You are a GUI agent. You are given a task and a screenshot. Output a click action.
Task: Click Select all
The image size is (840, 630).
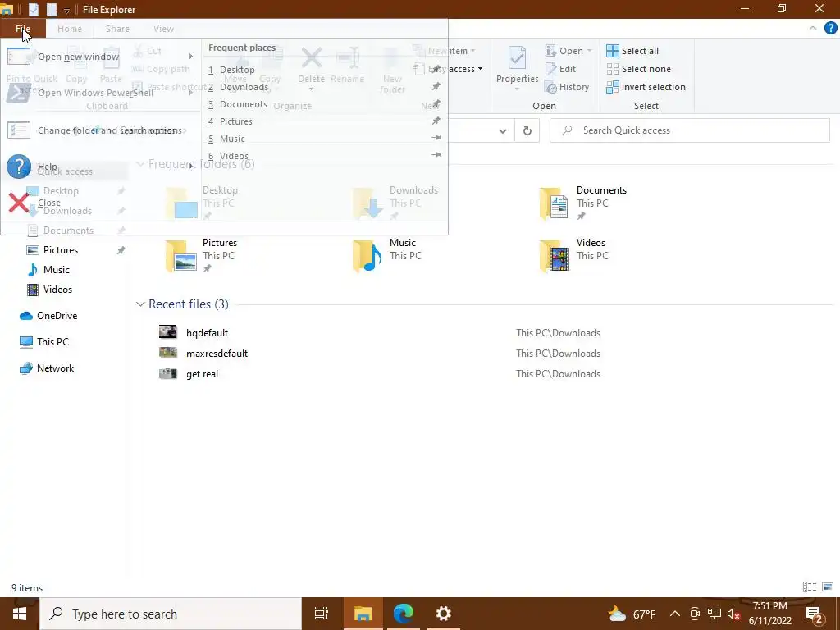pos(632,51)
